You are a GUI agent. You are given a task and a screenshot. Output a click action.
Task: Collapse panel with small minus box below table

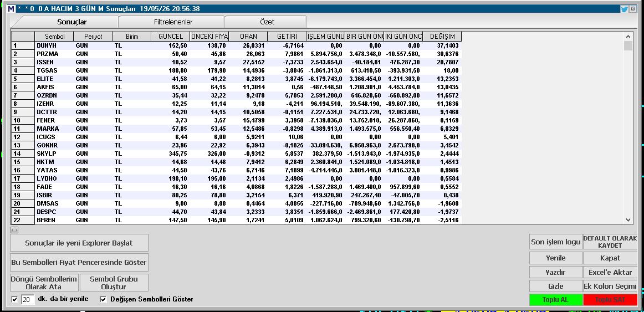point(14,231)
